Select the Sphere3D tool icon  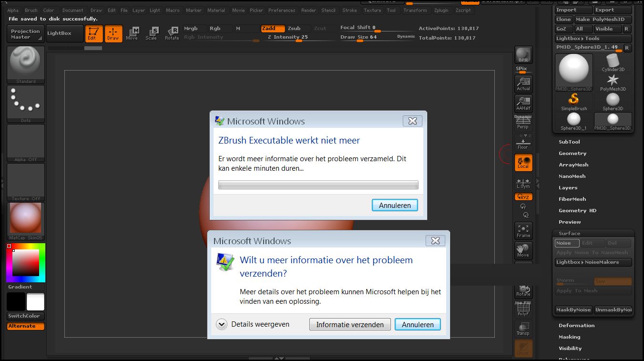613,102
